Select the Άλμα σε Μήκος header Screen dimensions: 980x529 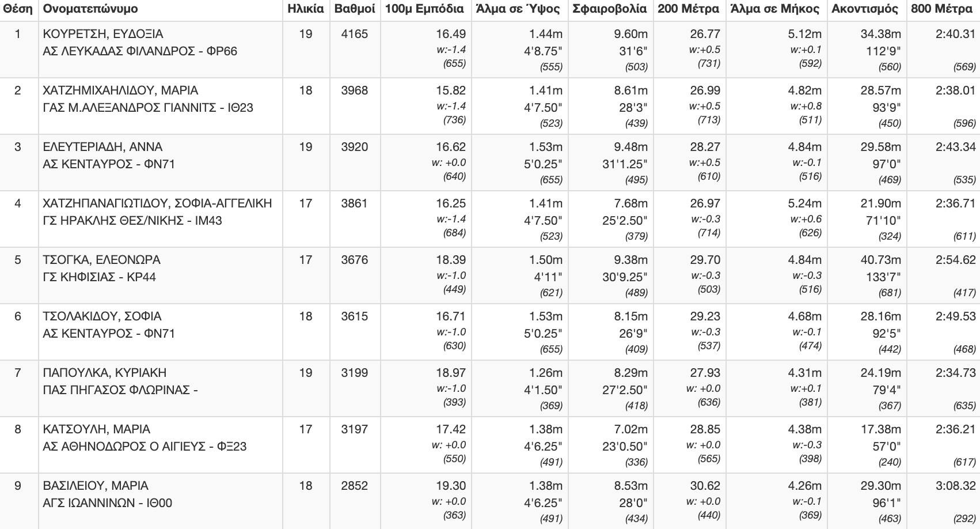(774, 9)
